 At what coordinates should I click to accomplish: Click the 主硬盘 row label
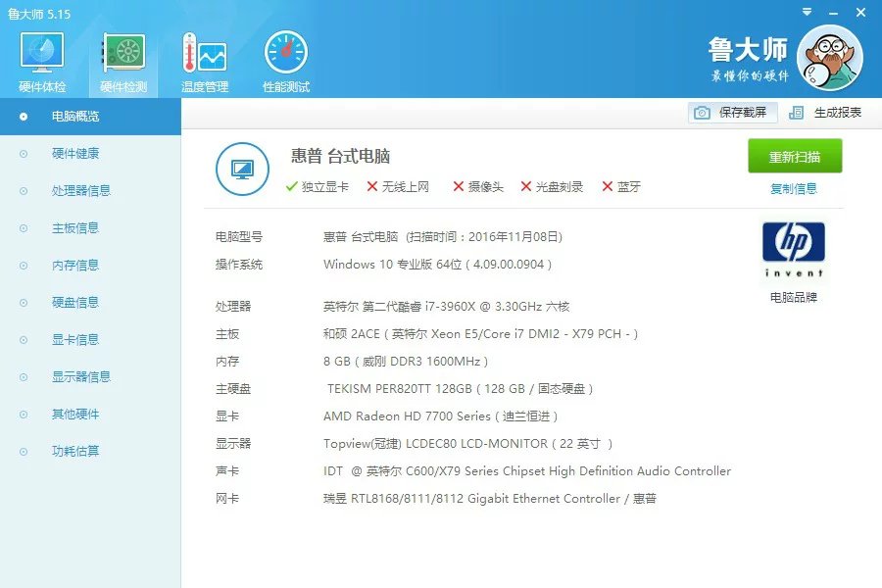(233, 389)
